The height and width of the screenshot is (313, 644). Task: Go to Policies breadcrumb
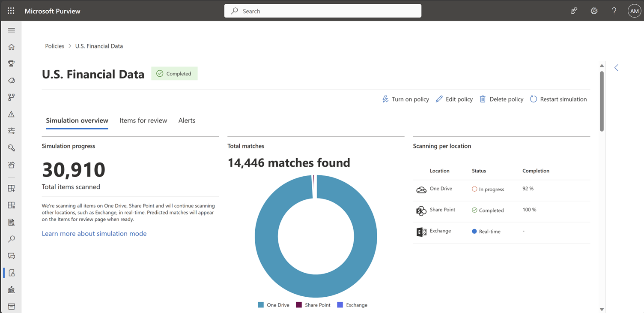(x=55, y=46)
